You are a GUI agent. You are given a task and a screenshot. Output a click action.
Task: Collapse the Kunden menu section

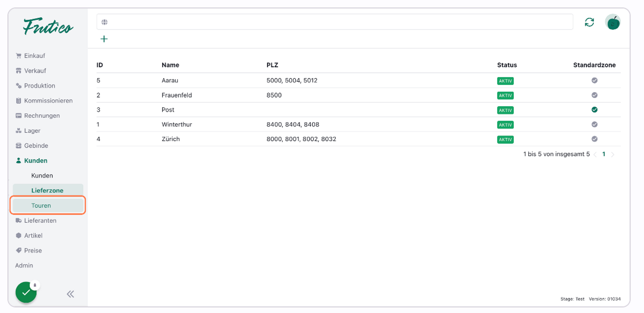tap(35, 161)
